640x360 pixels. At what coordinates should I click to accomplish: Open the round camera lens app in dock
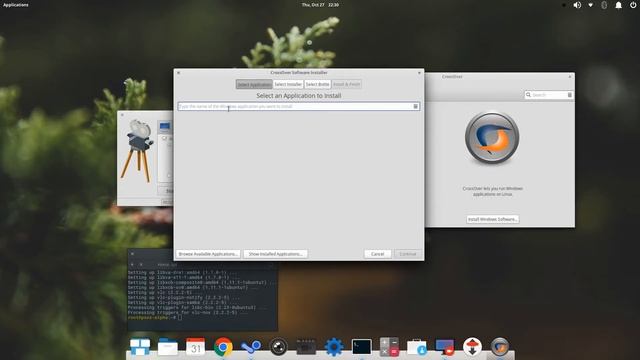tap(279, 347)
